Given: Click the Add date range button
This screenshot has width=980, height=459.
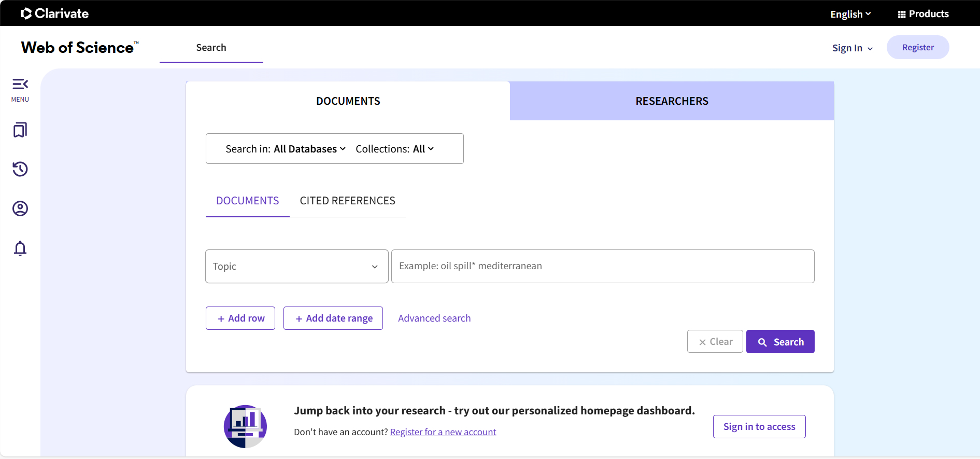Looking at the screenshot, I should point(333,318).
